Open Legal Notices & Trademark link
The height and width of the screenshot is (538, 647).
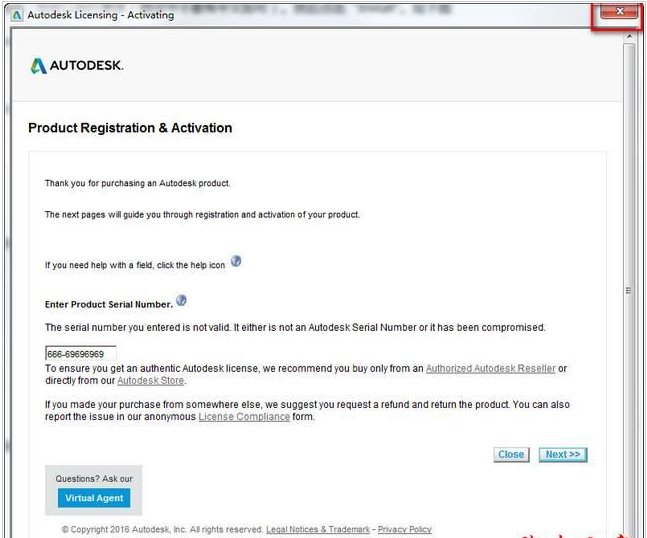tap(318, 529)
